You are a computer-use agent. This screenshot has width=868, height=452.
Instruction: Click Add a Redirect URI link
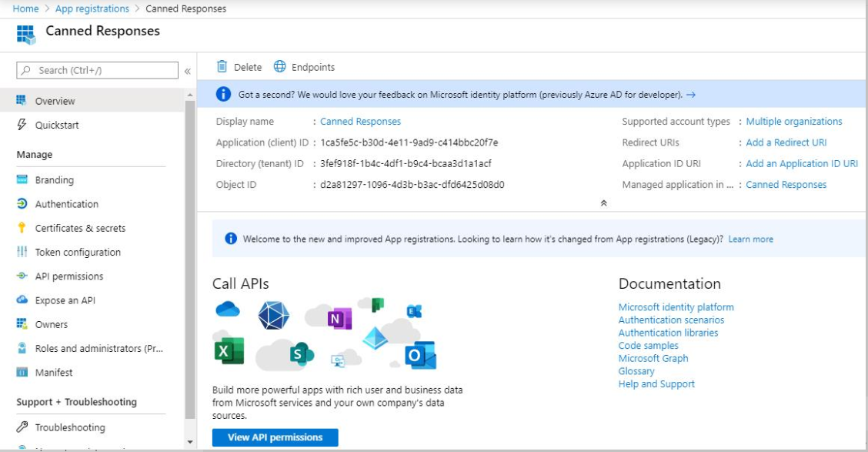pyautogui.click(x=786, y=142)
